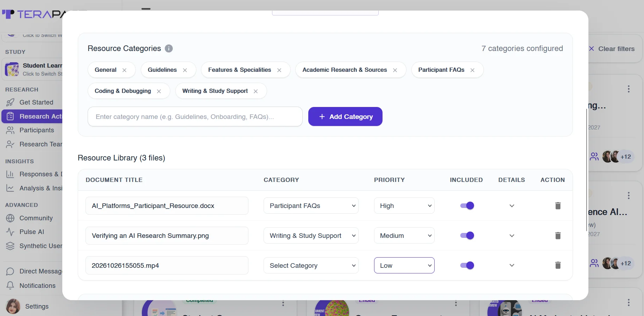Image resolution: width=644 pixels, height=316 pixels.
Task: Delete the 20261026155055.mp4 file
Action: pos(558,265)
